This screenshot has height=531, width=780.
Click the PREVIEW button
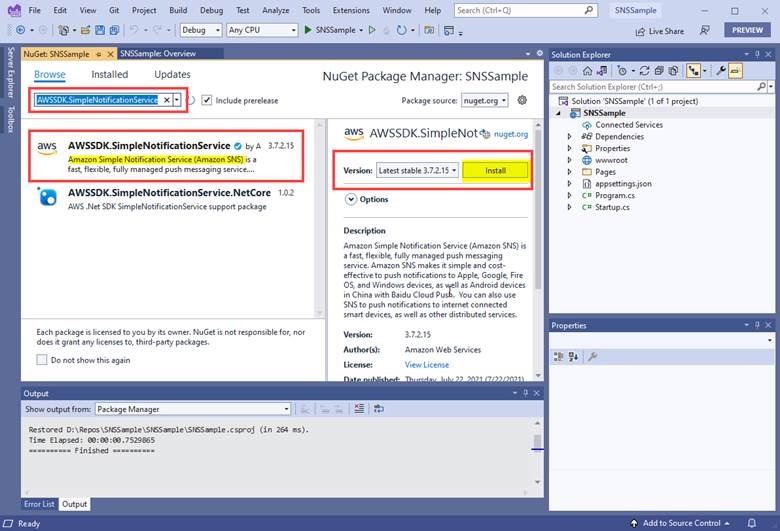tap(747, 30)
